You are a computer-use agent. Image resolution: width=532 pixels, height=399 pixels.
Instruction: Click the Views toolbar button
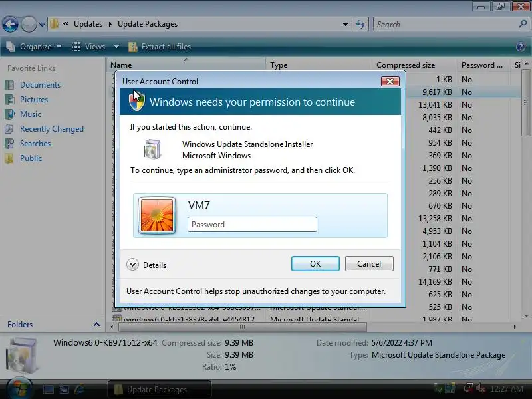point(88,47)
